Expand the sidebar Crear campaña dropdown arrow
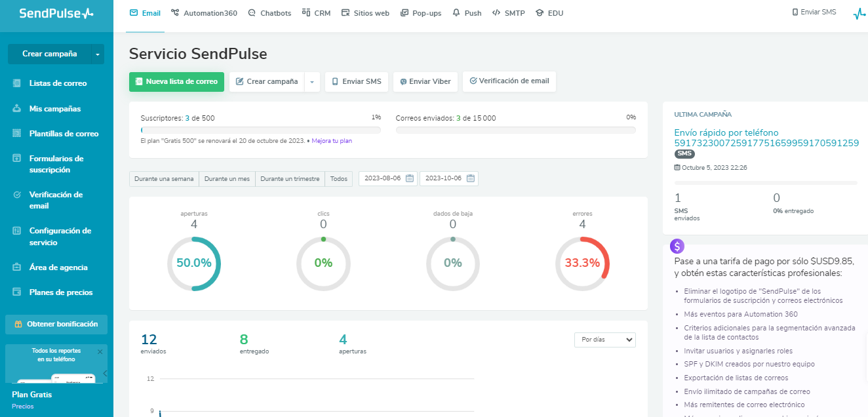This screenshot has width=868, height=417. pos(98,54)
